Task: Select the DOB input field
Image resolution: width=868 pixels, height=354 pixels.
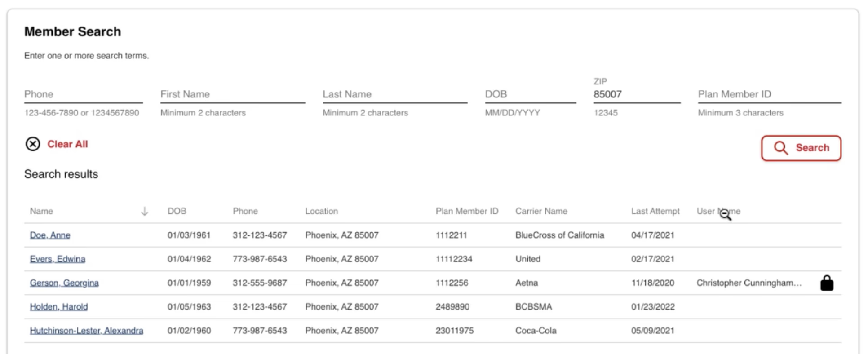Action: (530, 94)
